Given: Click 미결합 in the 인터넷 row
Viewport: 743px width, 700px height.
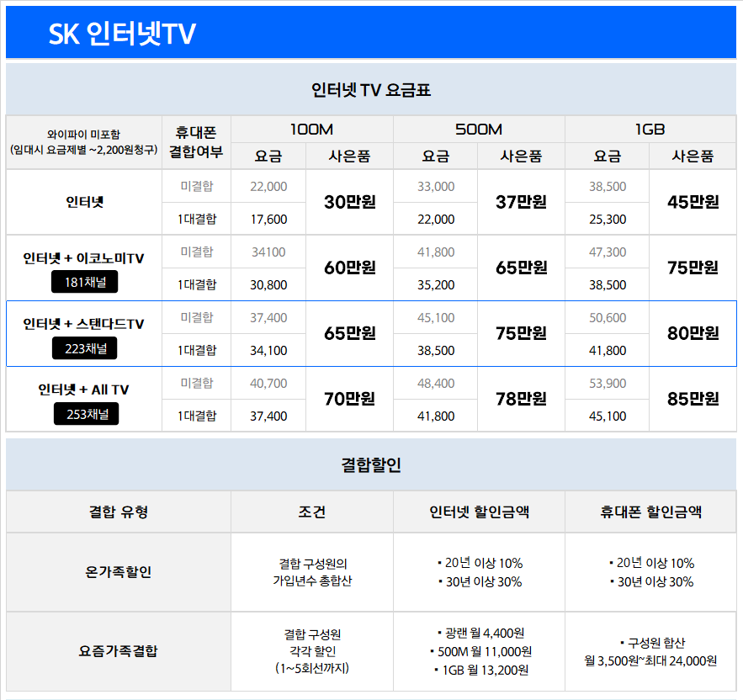Looking at the screenshot, I should (197, 186).
